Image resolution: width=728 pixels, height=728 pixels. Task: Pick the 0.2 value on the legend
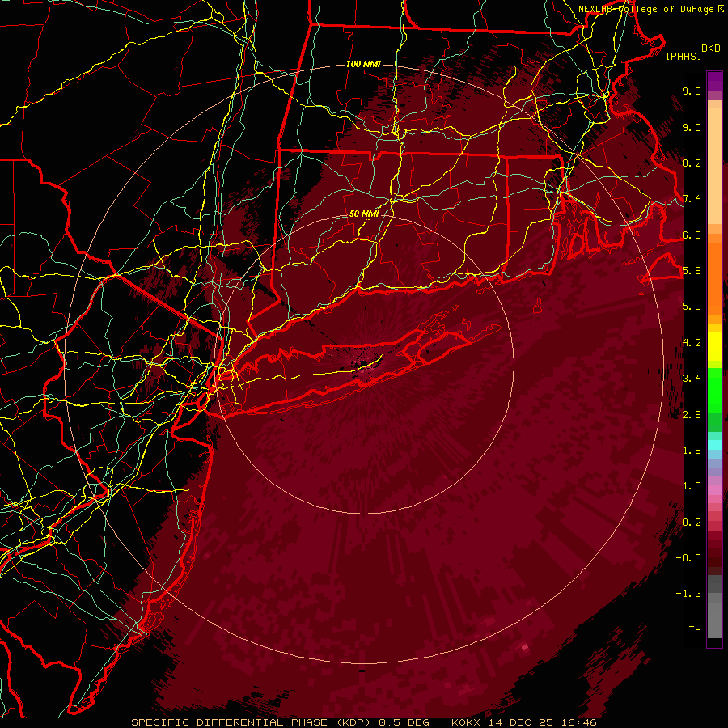tap(692, 523)
